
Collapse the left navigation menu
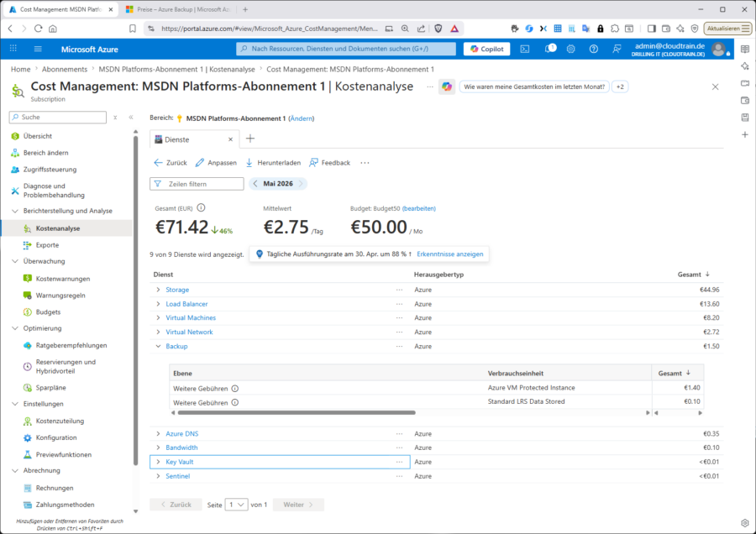pos(131,117)
